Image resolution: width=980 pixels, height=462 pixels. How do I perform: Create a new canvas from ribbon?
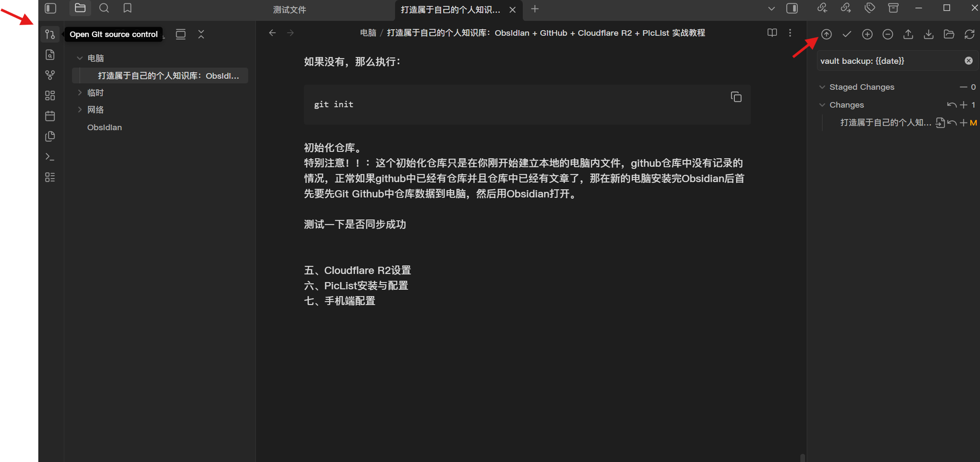(x=50, y=96)
